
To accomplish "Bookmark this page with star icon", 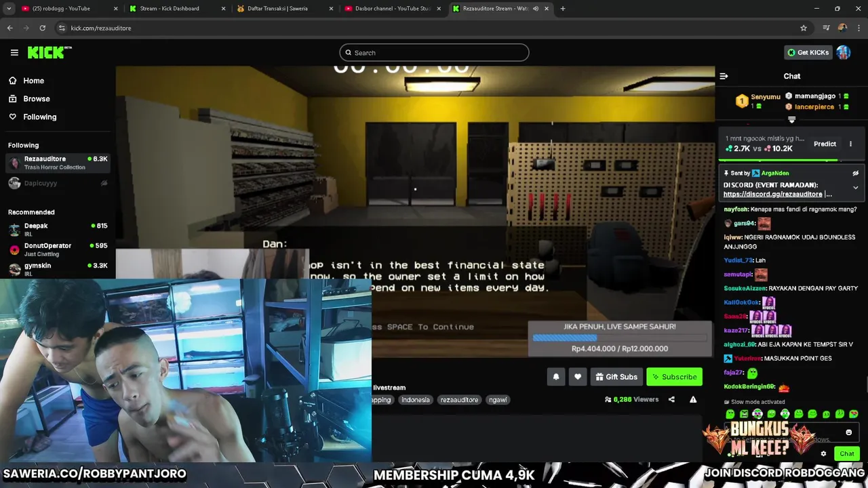I will click(x=804, y=28).
